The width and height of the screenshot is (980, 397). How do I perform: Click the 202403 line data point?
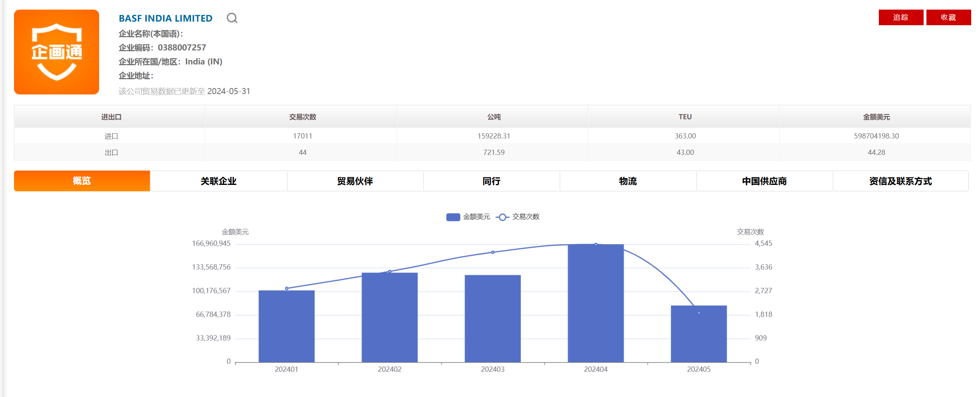tap(493, 253)
